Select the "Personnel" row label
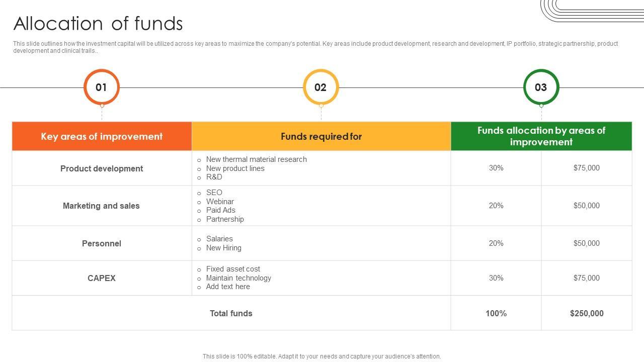644x362 pixels. [102, 243]
